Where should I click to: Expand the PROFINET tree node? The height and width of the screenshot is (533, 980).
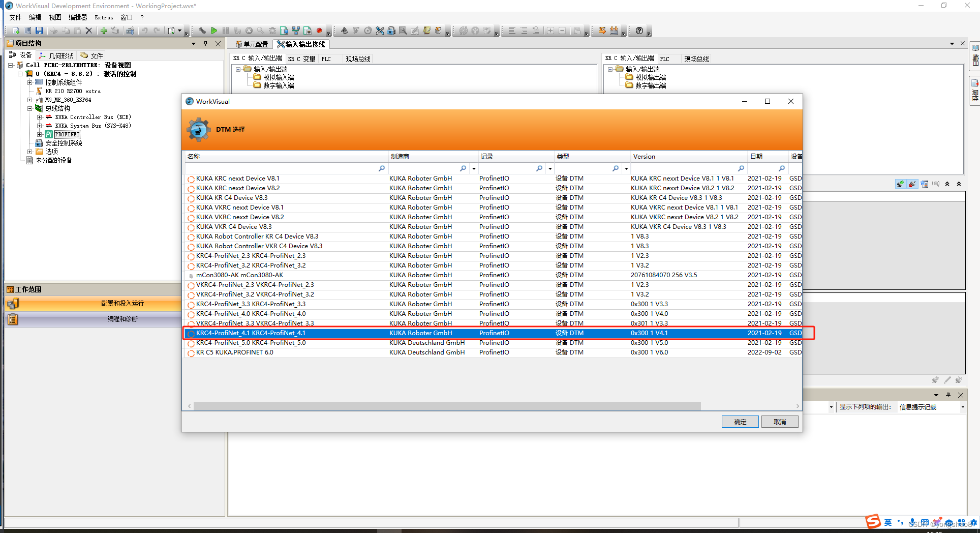(x=39, y=134)
